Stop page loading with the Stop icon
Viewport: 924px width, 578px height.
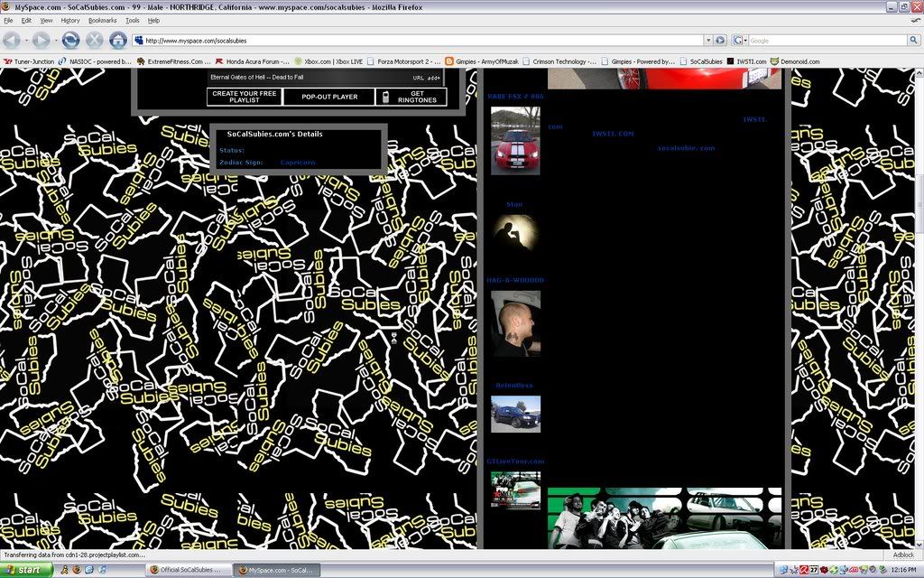94,40
